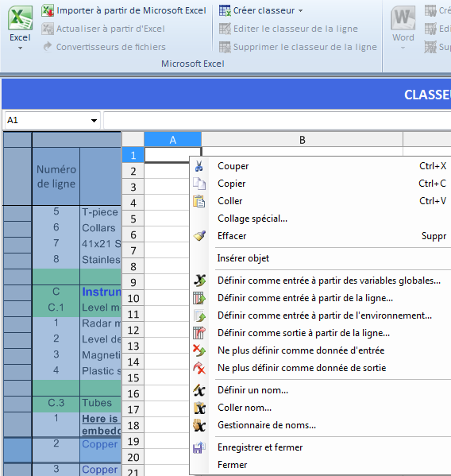Click the 'T-piece' row in the table
451x476 pixels.
point(100,212)
